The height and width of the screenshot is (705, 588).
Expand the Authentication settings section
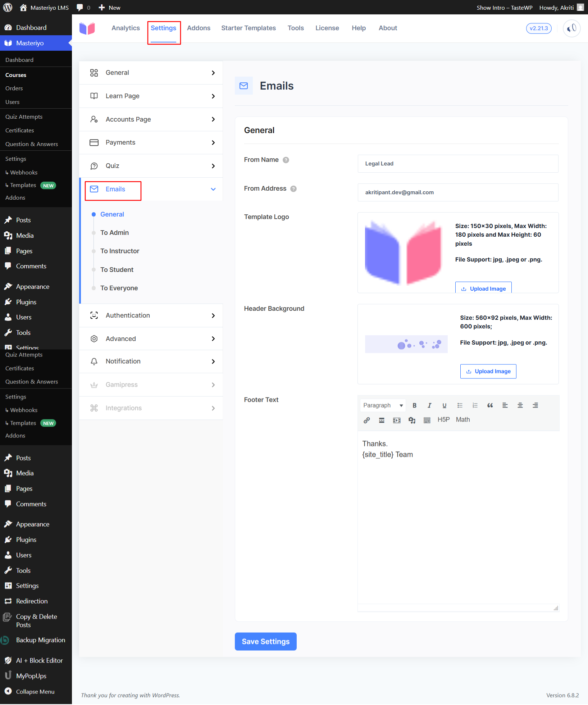click(150, 315)
